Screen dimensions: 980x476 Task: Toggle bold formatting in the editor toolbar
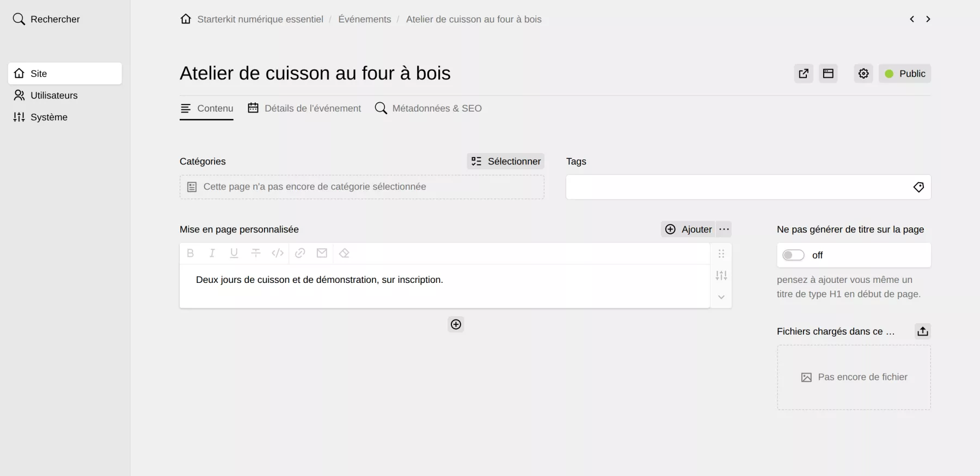click(190, 253)
